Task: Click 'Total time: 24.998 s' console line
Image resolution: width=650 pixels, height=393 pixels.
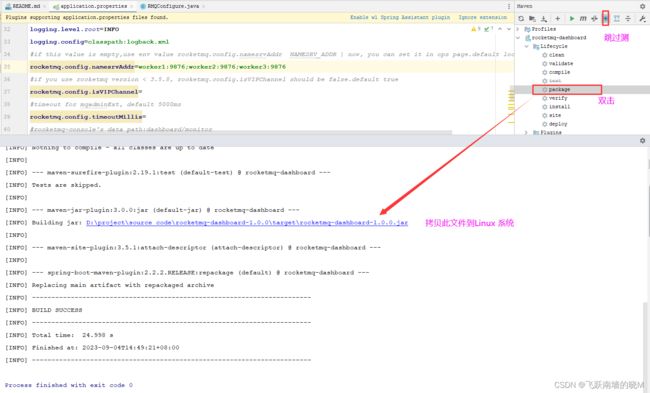Action: [x=59, y=335]
